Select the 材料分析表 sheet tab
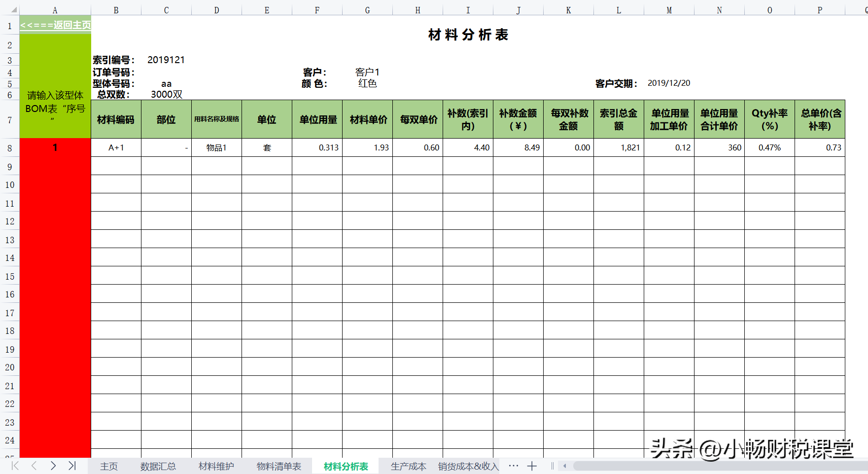The width and height of the screenshot is (868, 474). click(x=346, y=467)
